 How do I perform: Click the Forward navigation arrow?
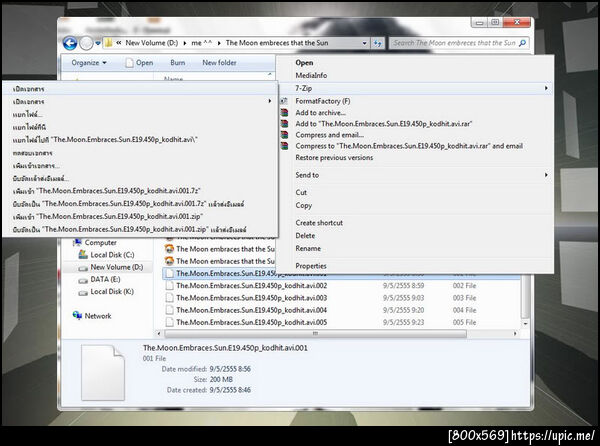click(x=86, y=43)
